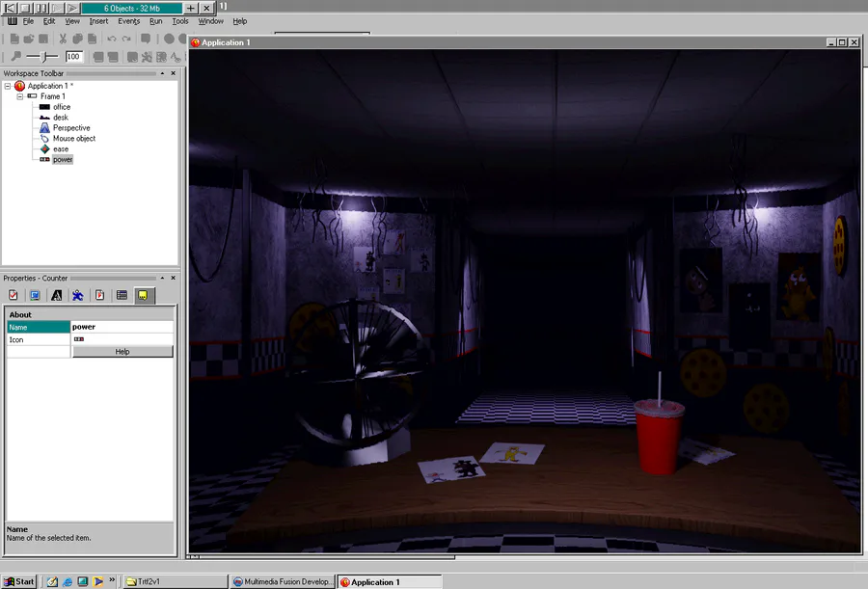Close the Properties - Counter panel

click(x=174, y=278)
